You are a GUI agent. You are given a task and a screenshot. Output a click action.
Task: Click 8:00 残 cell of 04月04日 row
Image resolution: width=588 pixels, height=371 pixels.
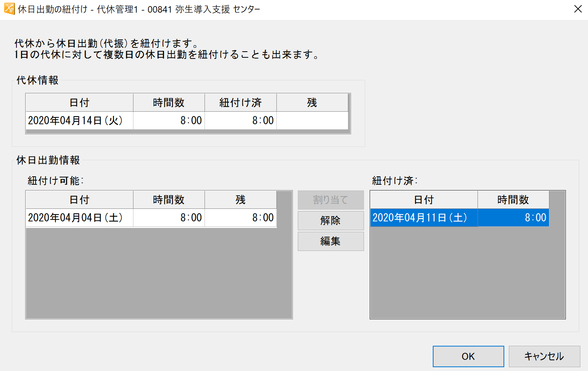[240, 218]
